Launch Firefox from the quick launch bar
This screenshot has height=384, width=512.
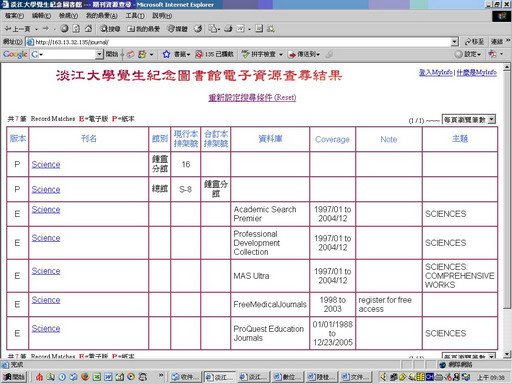[85, 377]
